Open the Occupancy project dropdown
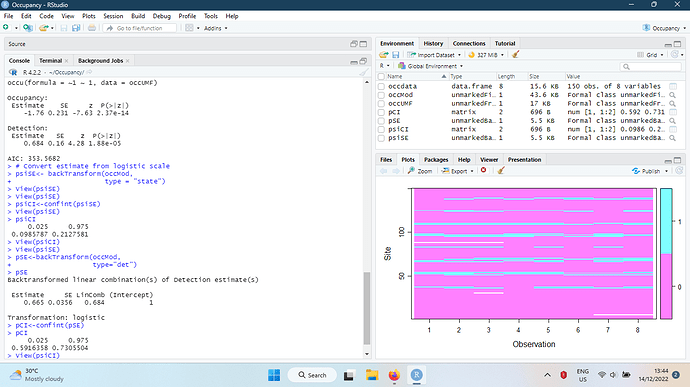The height and width of the screenshot is (387, 690). click(664, 28)
